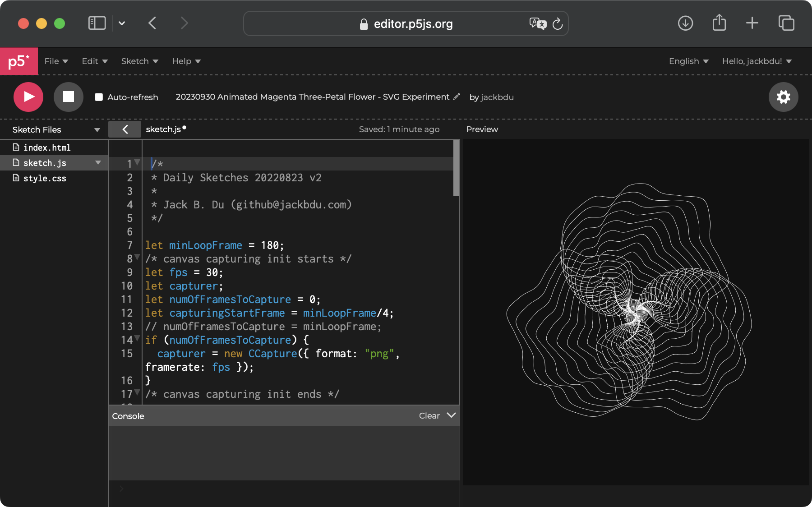
Task: Open the English language dropdown
Action: point(688,61)
